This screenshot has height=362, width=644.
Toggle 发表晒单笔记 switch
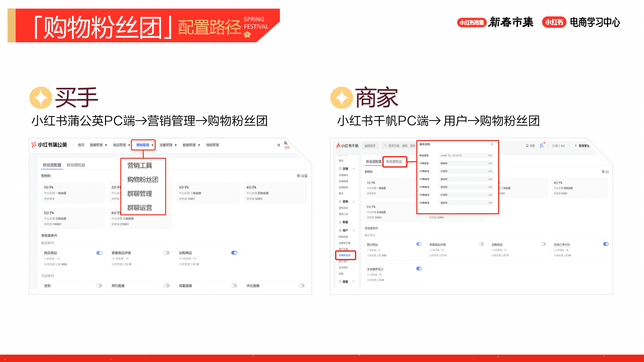(x=419, y=268)
